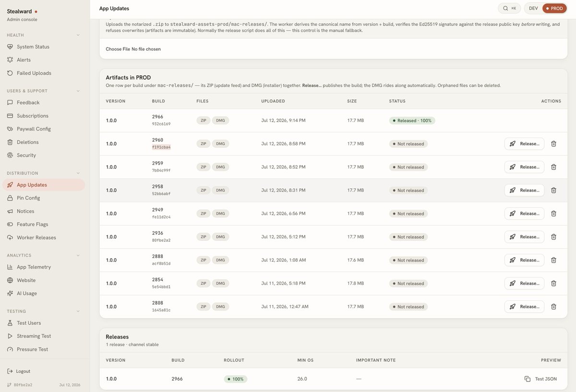Screen dimensions: 576x392
Task: Click AI Usage sparkle icon
Action: coord(10,294)
